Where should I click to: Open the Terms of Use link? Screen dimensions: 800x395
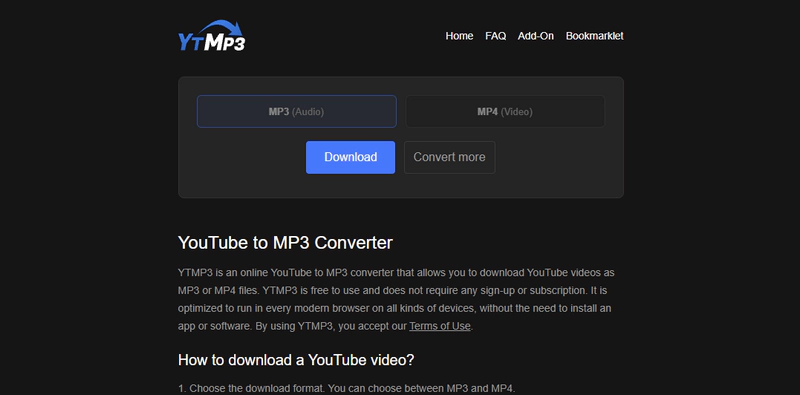440,326
